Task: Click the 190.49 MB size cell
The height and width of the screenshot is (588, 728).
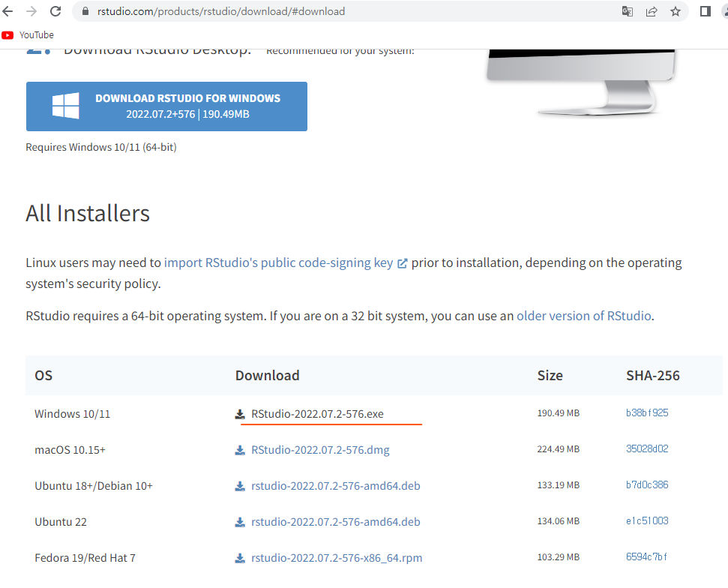Action: (x=559, y=413)
